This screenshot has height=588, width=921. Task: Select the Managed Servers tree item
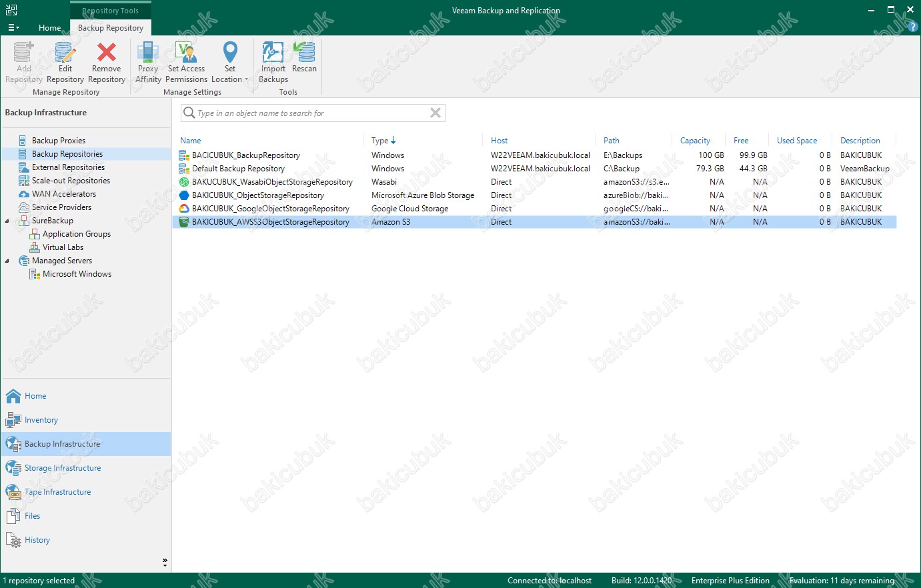[x=62, y=261]
